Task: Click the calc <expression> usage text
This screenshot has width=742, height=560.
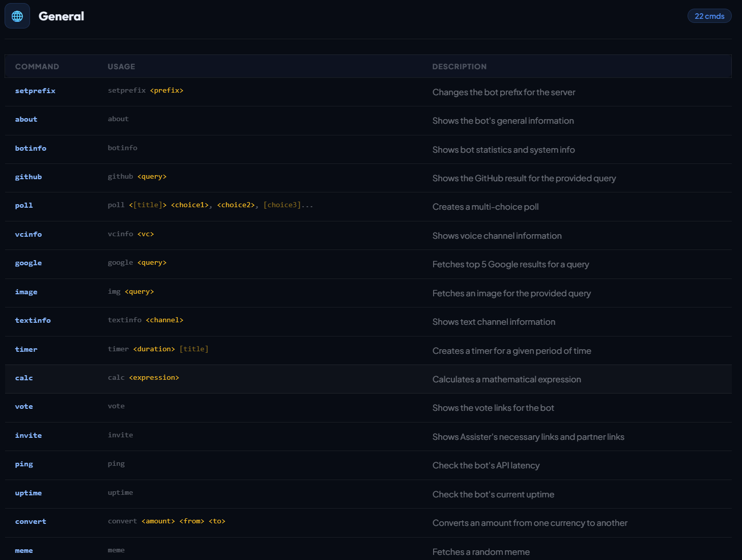Action: (x=144, y=378)
